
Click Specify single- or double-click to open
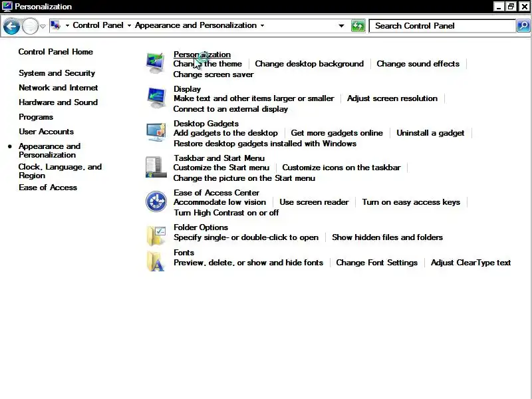246,237
